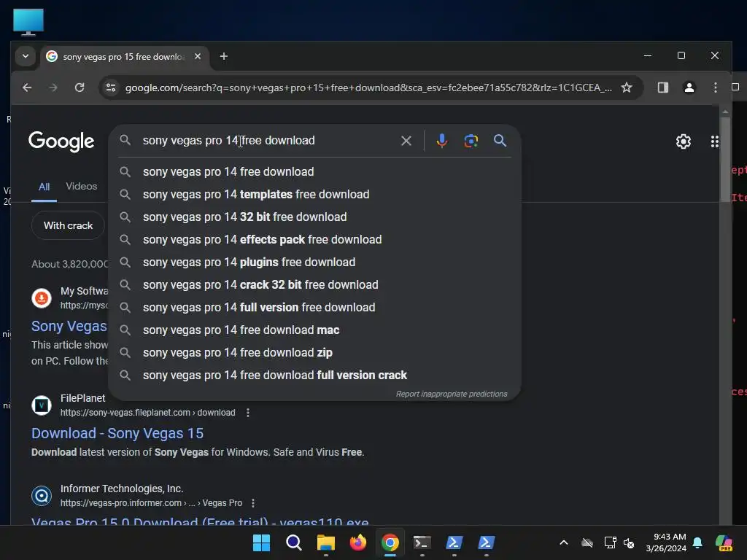Open Firefox from taskbar
This screenshot has width=747, height=560.
click(357, 542)
